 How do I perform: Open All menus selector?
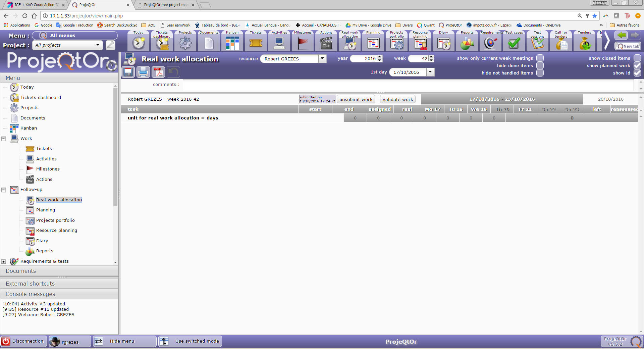click(x=75, y=35)
